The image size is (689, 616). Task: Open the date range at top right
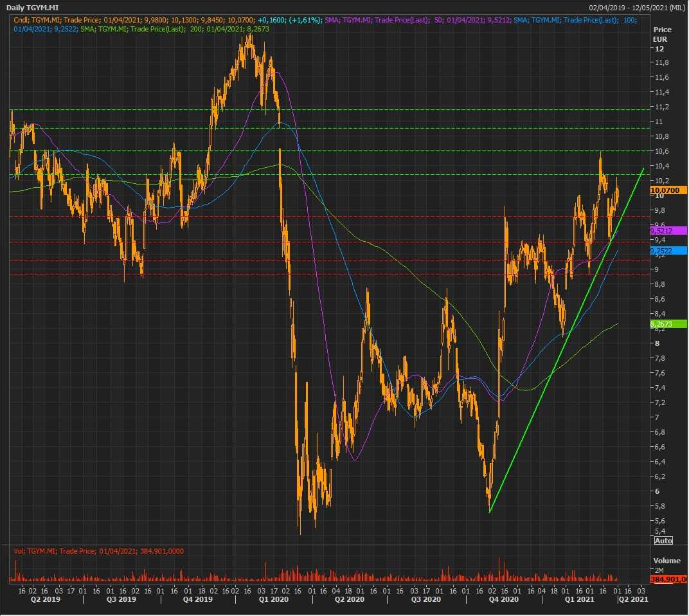[637, 7]
